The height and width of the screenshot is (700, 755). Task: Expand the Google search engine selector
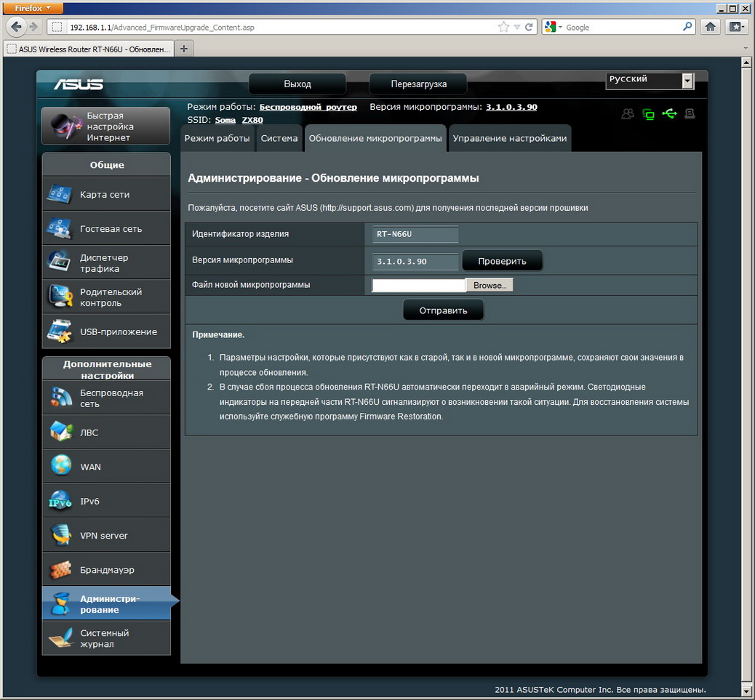[553, 27]
